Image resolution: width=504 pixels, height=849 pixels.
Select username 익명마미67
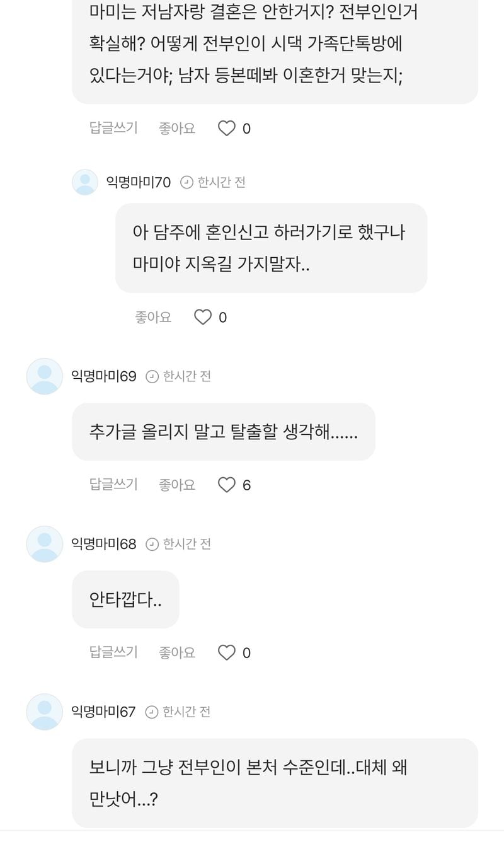(x=103, y=712)
